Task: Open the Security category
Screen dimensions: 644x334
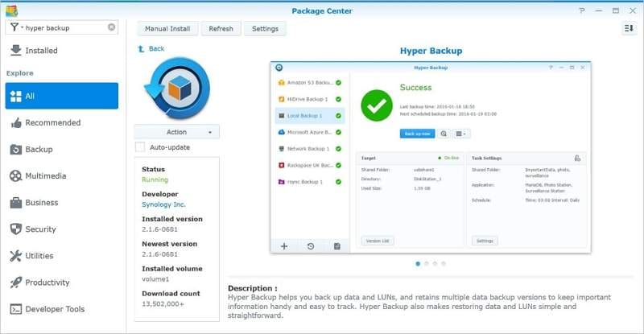Action: coord(62,229)
